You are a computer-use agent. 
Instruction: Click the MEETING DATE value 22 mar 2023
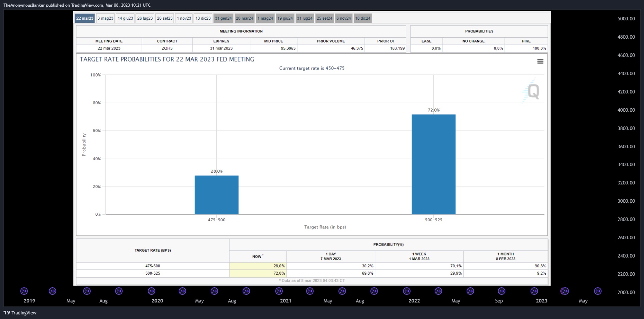[109, 48]
